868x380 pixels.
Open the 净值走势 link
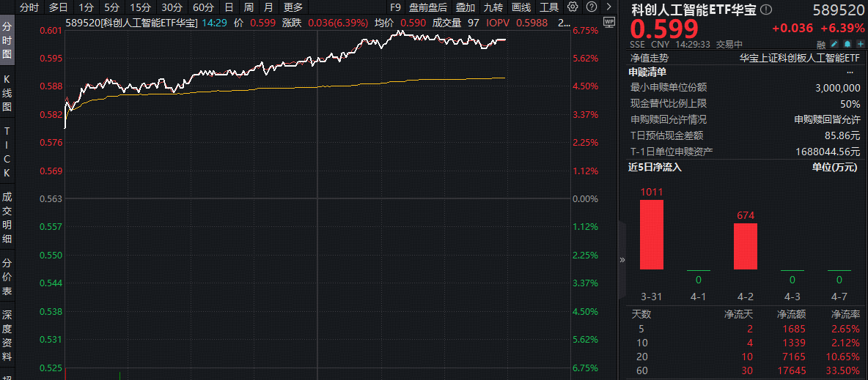(649, 57)
